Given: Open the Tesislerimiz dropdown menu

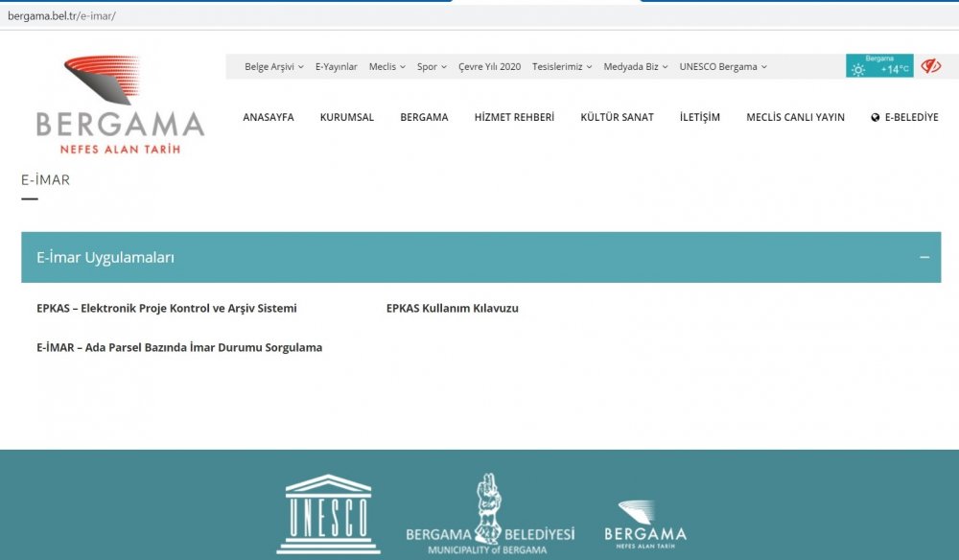Looking at the screenshot, I should [x=562, y=67].
